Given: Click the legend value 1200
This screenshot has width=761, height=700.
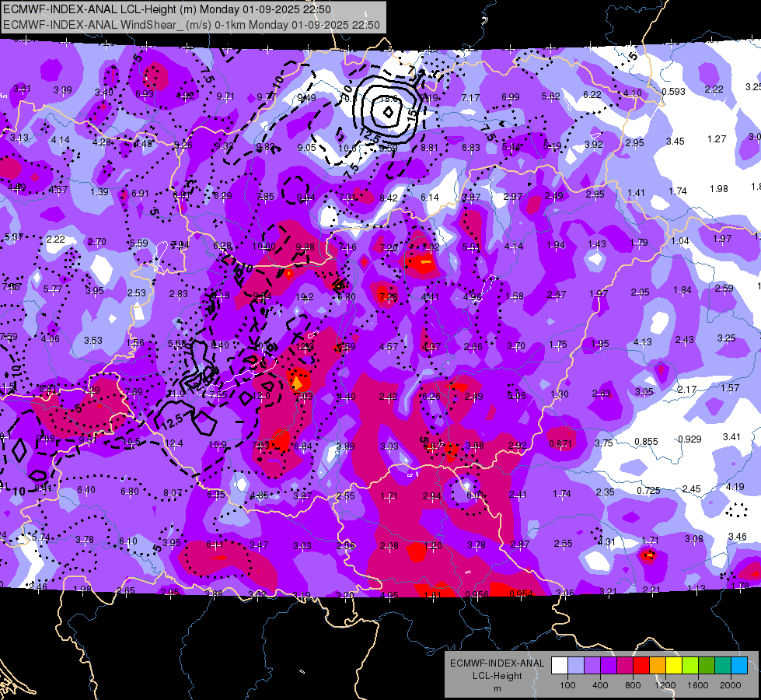Looking at the screenshot, I should click(x=665, y=685).
